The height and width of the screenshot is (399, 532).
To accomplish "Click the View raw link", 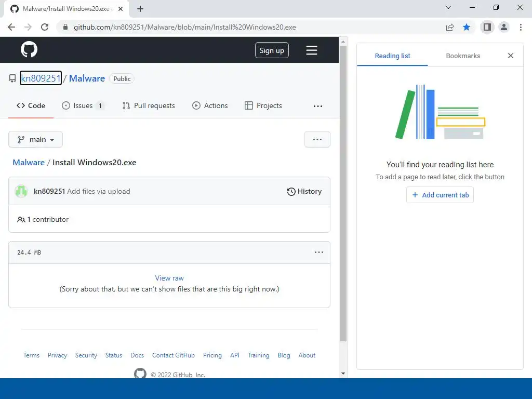I will 169,278.
